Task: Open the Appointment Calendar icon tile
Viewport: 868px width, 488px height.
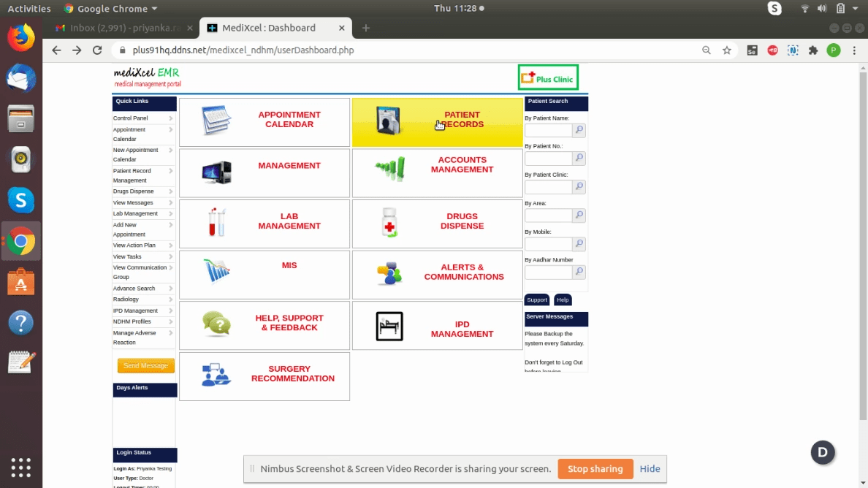Action: pyautogui.click(x=216, y=121)
